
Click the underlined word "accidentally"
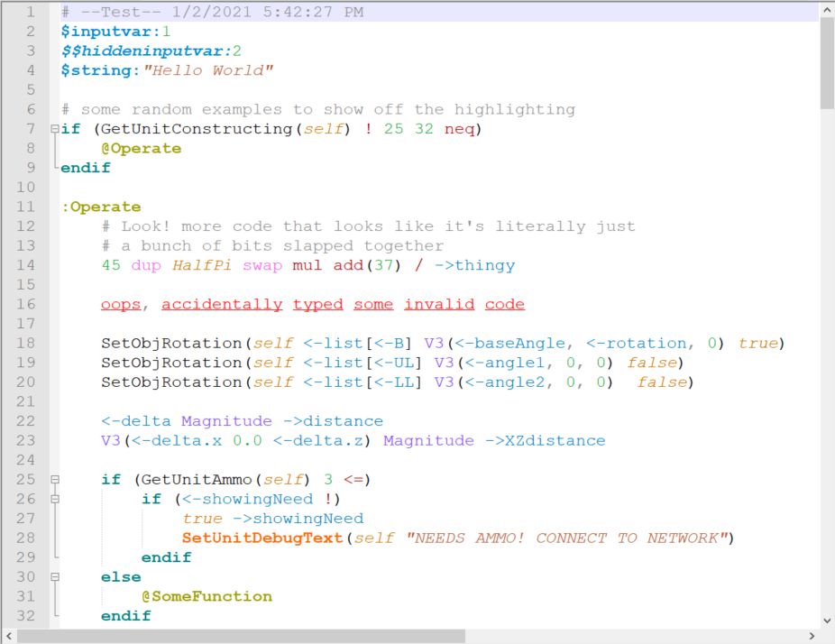(x=222, y=304)
